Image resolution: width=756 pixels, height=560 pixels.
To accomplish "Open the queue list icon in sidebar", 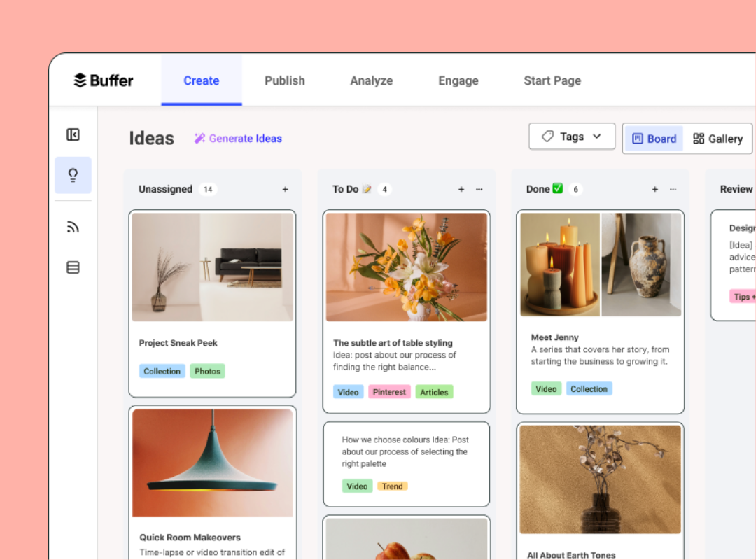I will 73,267.
